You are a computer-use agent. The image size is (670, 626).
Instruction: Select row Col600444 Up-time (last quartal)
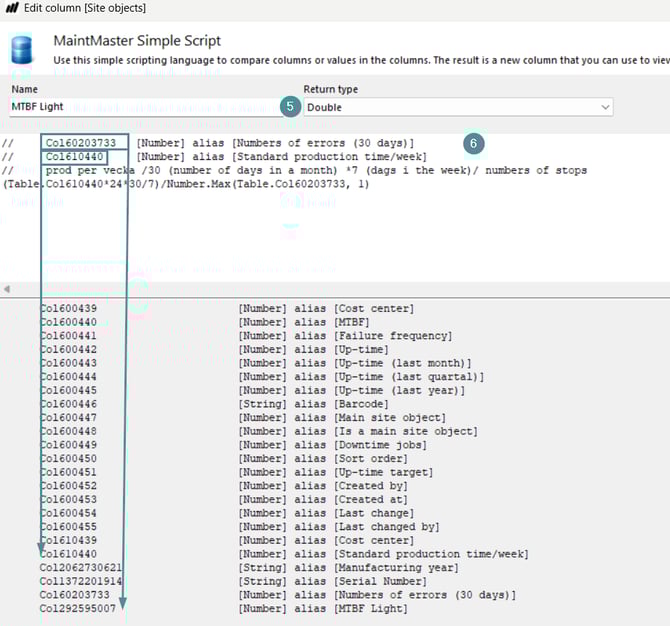(x=262, y=377)
